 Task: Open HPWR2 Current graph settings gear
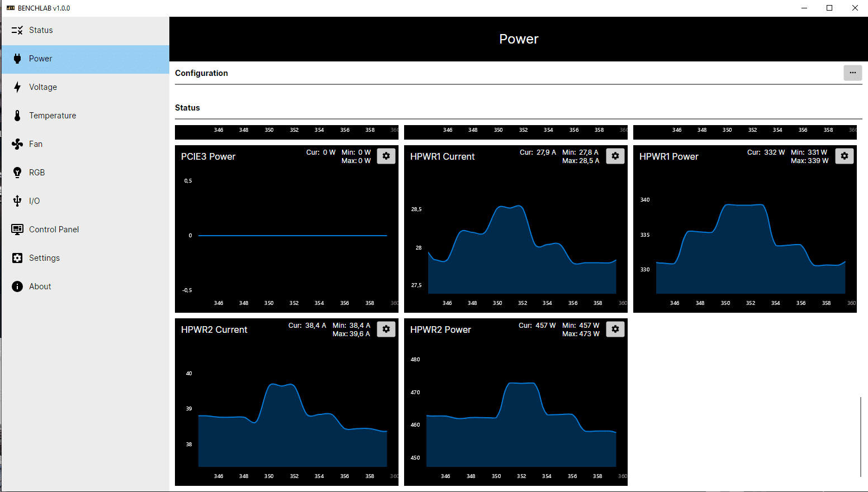click(386, 329)
